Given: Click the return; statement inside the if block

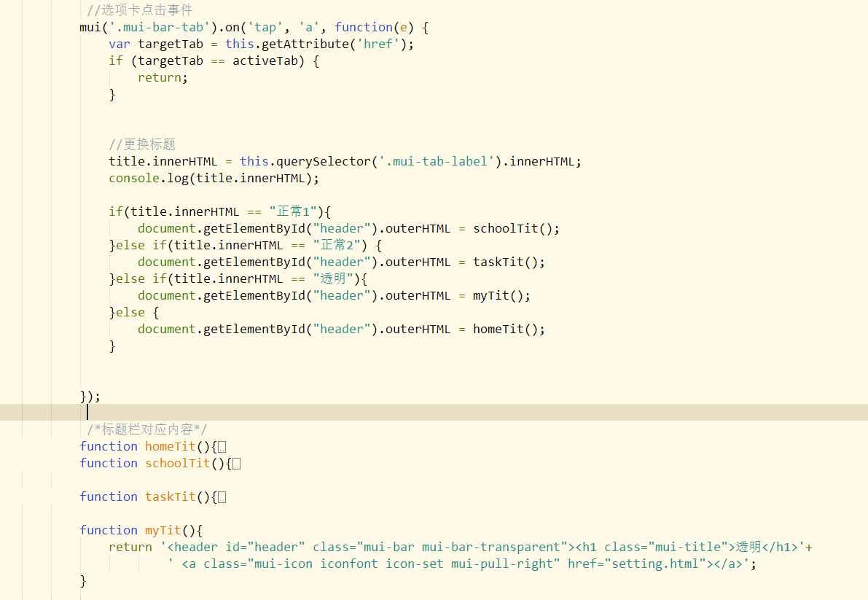Looking at the screenshot, I should point(163,77).
